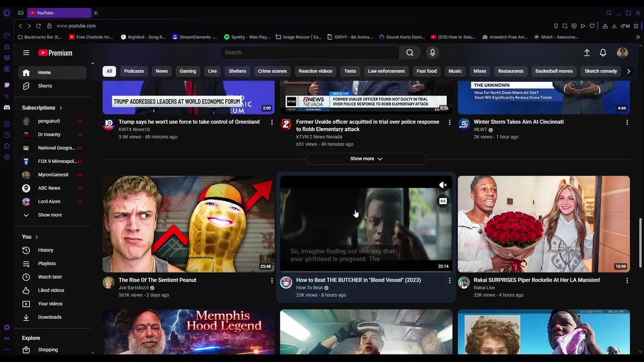
Task: Open History in the sidebar
Action: (x=52, y=250)
